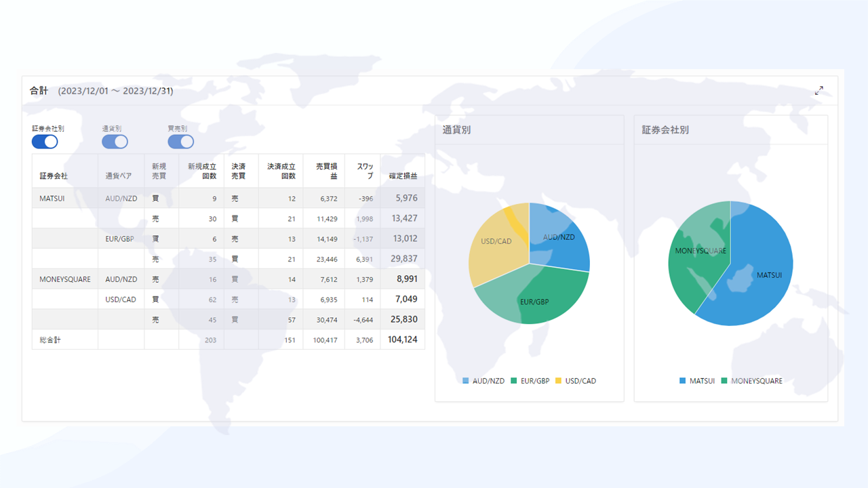The width and height of the screenshot is (868, 488).
Task: Click the スワップ column header
Action: click(x=365, y=171)
